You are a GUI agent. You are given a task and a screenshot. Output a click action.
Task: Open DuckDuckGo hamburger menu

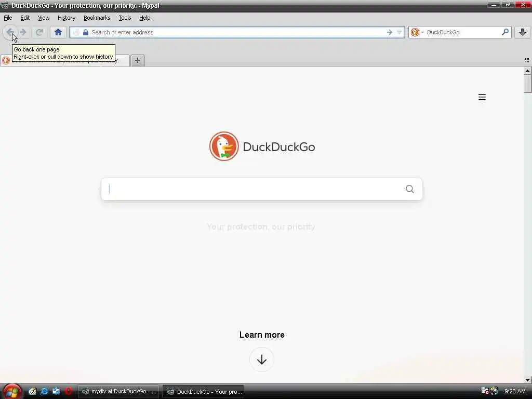tap(482, 97)
